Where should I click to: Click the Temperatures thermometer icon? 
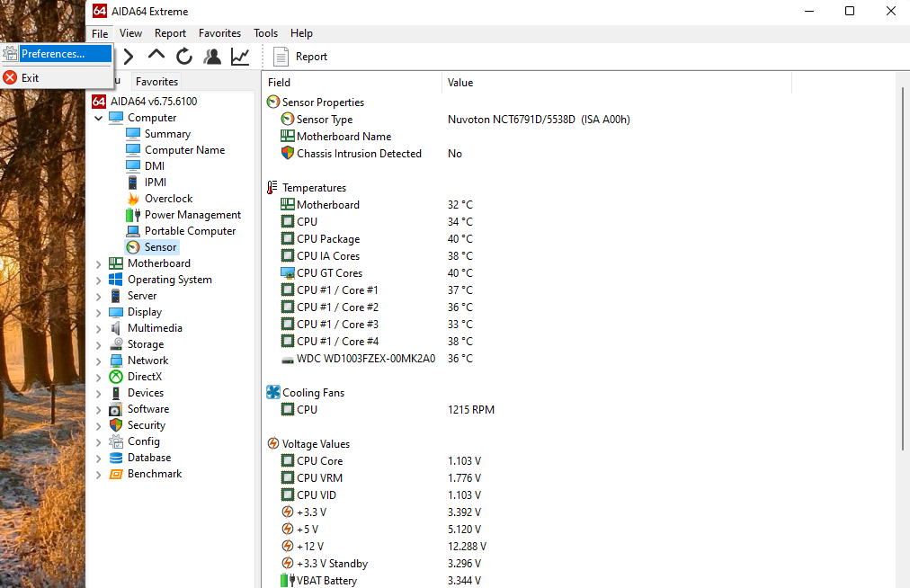click(x=272, y=188)
